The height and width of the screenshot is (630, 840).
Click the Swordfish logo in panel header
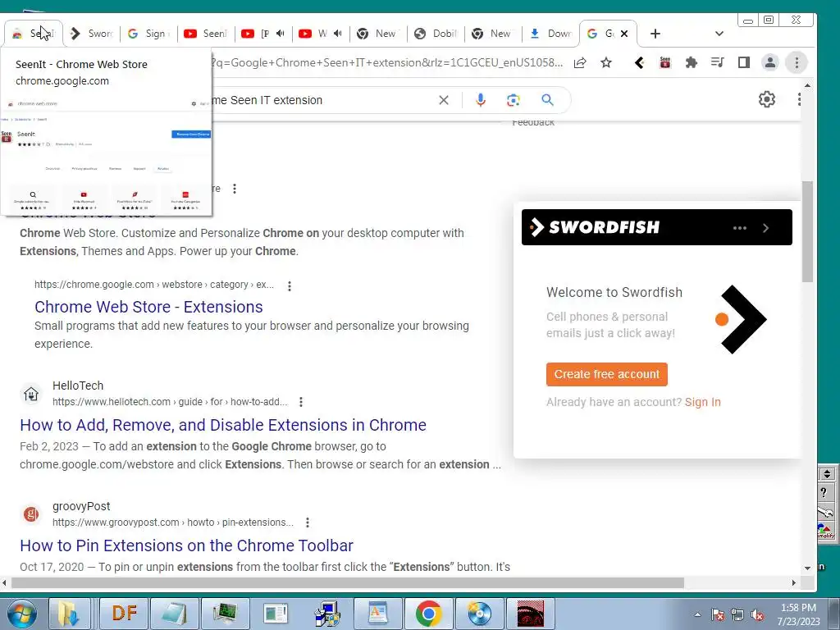pyautogui.click(x=595, y=227)
